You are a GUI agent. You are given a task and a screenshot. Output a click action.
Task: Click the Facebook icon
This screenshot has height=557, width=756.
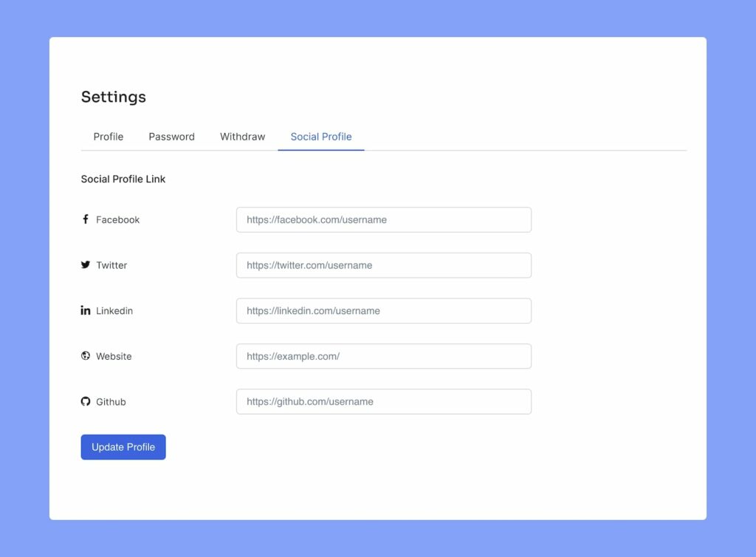pyautogui.click(x=86, y=219)
